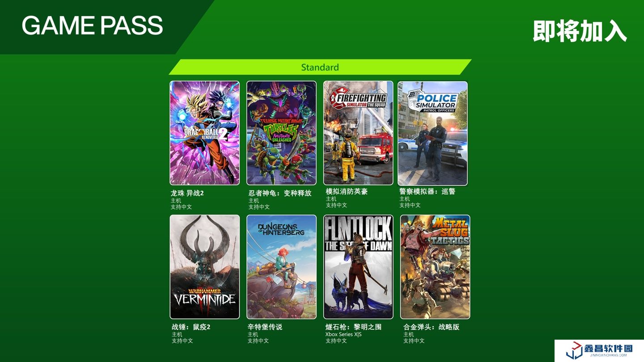Select the Warhammer Vermintide 2 cover image
Viewport: 644px width, 362px height.
pyautogui.click(x=204, y=267)
